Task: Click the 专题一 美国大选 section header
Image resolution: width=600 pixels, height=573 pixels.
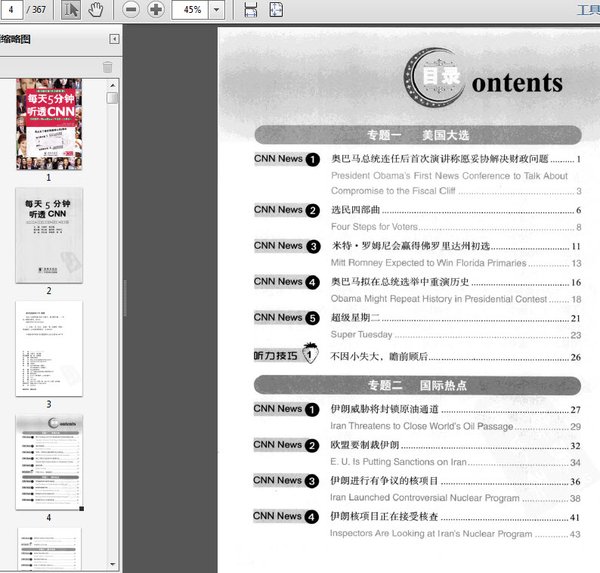Action: tap(418, 135)
